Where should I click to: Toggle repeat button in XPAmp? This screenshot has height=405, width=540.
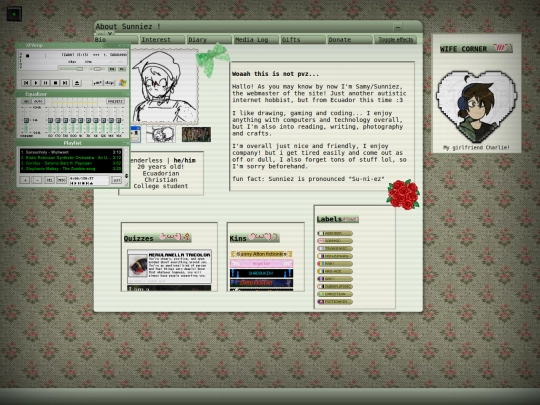tap(110, 83)
